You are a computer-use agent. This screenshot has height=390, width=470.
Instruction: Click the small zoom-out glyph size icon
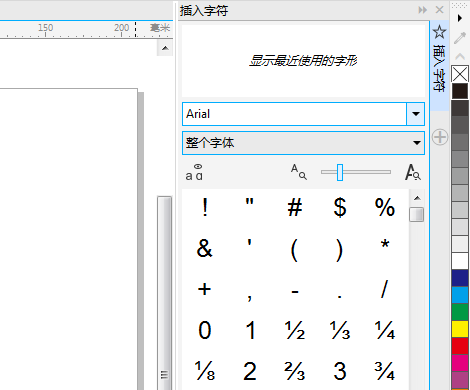tap(299, 172)
